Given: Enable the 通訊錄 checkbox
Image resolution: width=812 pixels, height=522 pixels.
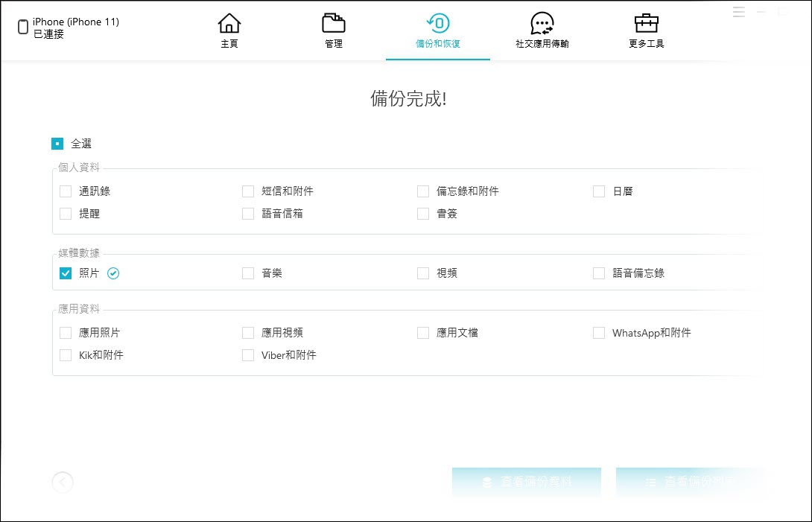Looking at the screenshot, I should (66, 191).
